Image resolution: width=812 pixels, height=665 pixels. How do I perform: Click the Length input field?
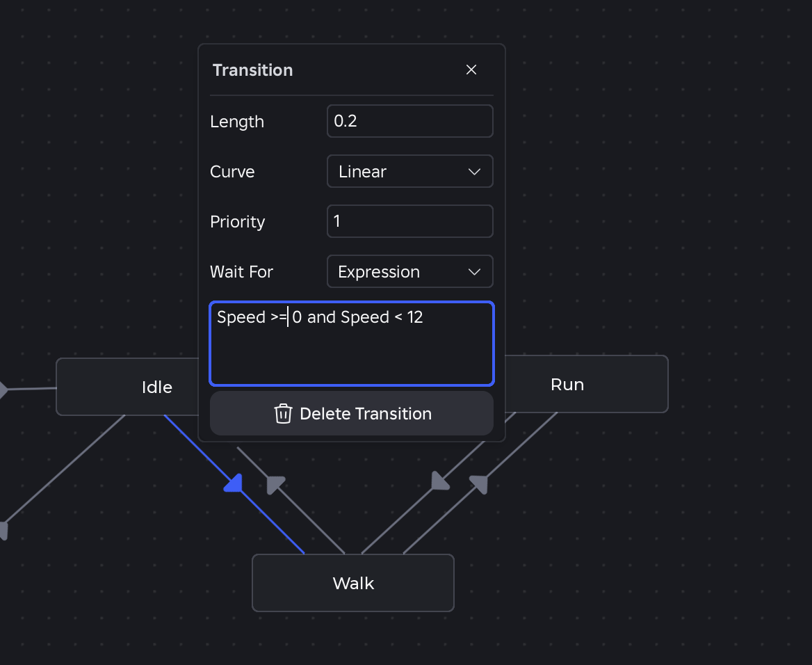click(409, 121)
